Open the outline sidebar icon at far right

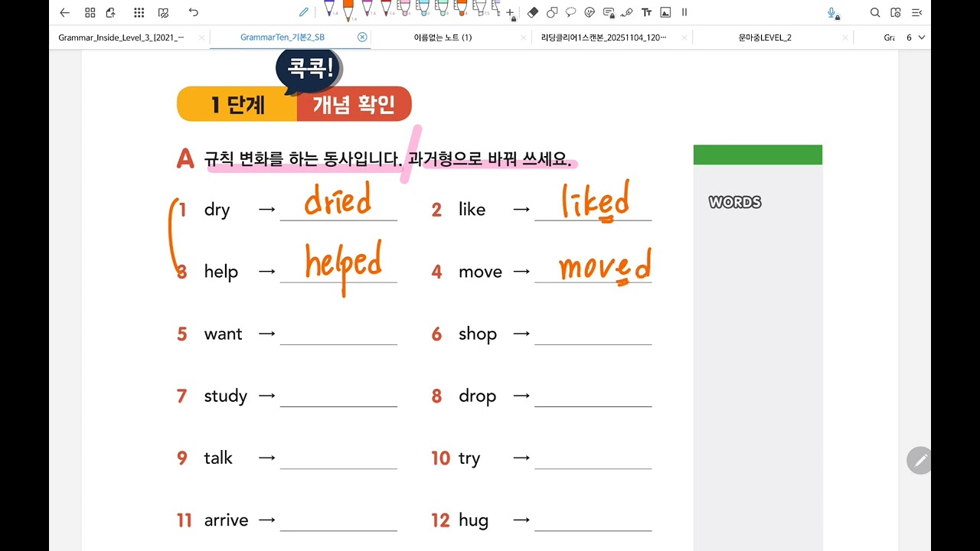coord(916,12)
